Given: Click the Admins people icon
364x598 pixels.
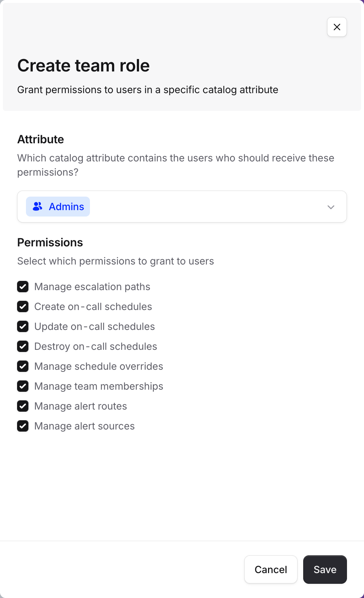Looking at the screenshot, I should [x=37, y=206].
